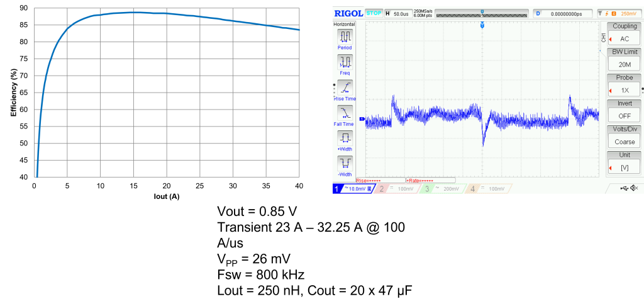Click the waveform memory position bar

coord(482,13)
